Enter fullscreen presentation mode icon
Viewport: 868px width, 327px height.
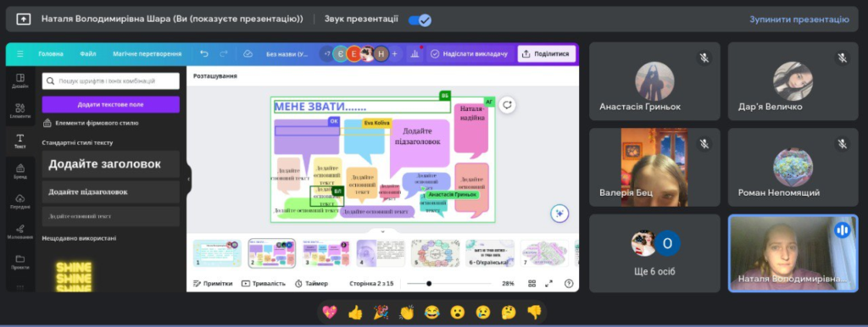tap(549, 283)
